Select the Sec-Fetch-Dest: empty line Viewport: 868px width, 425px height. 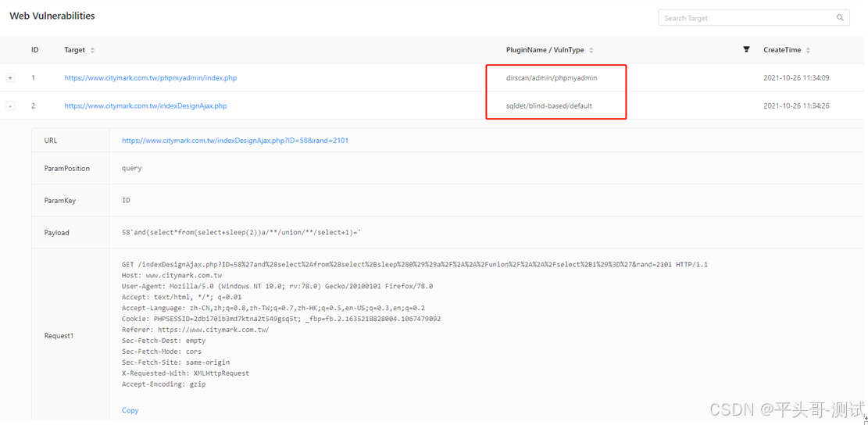coord(163,341)
